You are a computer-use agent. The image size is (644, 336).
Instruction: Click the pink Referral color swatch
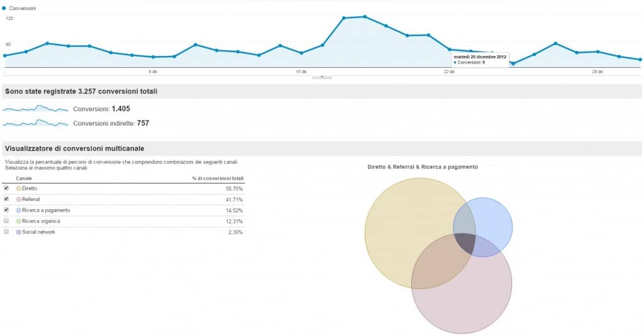tap(18, 199)
